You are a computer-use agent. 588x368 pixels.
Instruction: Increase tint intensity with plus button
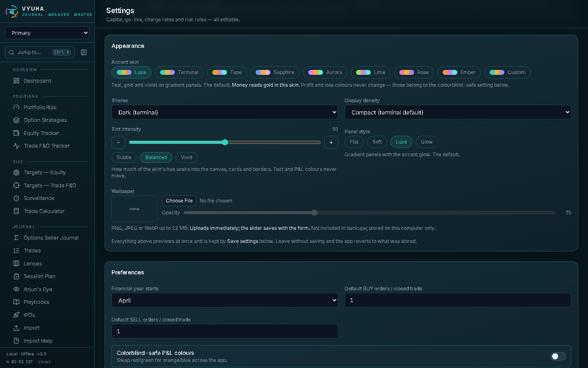point(331,142)
